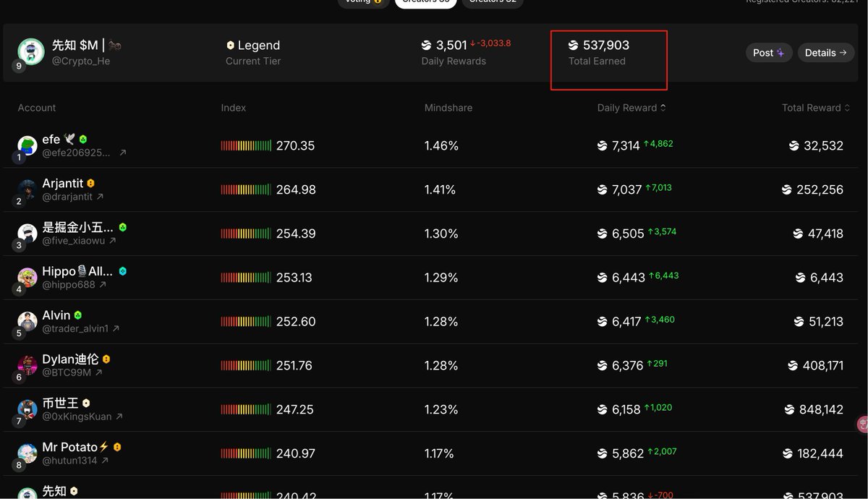The height and width of the screenshot is (499, 868).
Task: Select the highlighted Creators tab
Action: [425, 1]
